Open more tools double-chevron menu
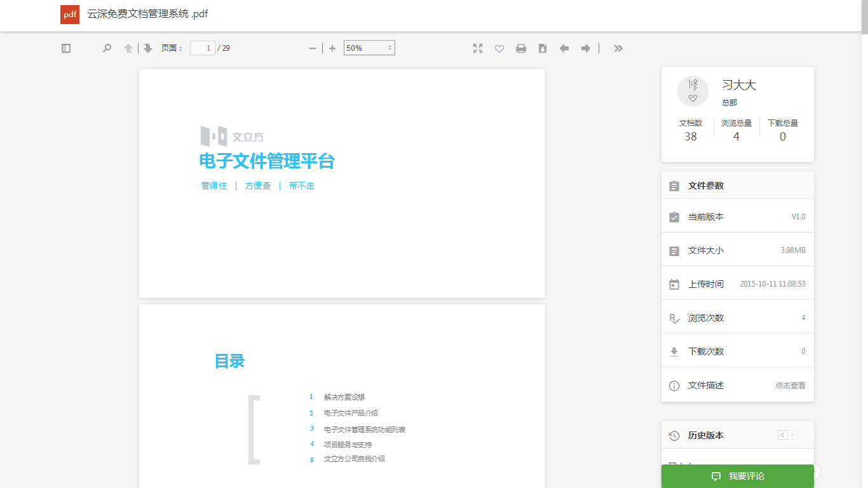The image size is (868, 488). (618, 48)
